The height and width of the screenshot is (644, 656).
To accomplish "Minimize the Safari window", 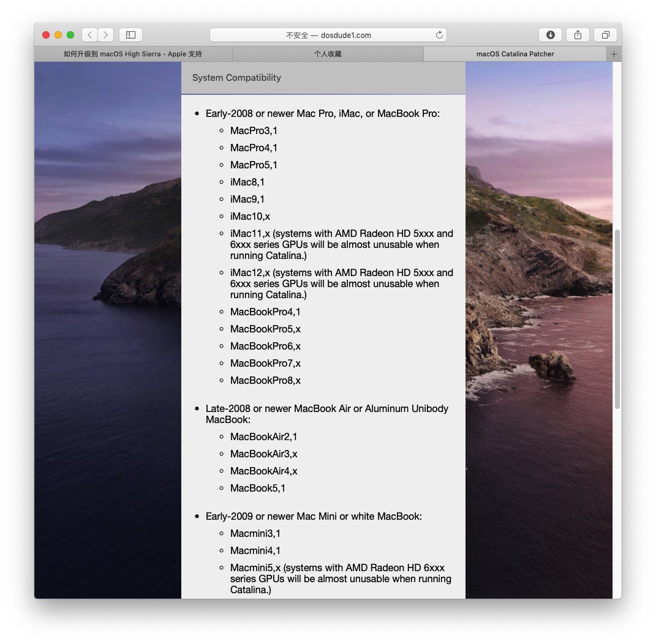I will coord(58,35).
